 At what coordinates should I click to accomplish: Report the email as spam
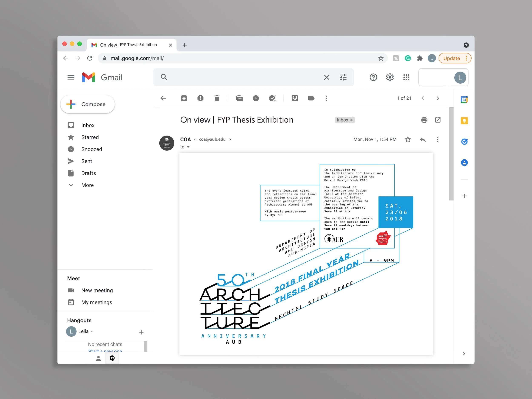pos(200,98)
